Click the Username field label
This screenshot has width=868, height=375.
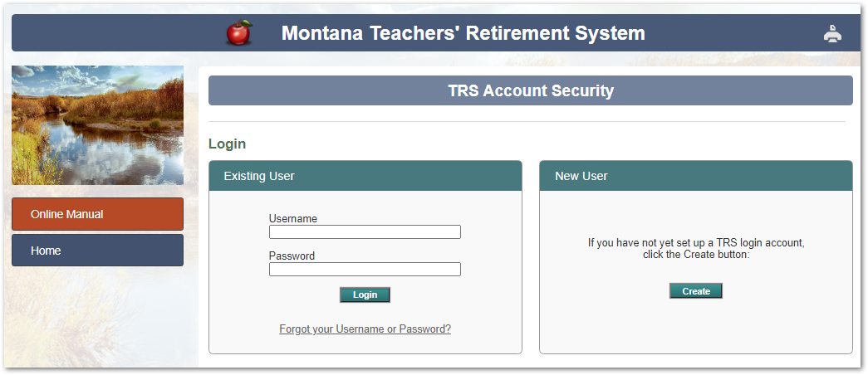(292, 219)
